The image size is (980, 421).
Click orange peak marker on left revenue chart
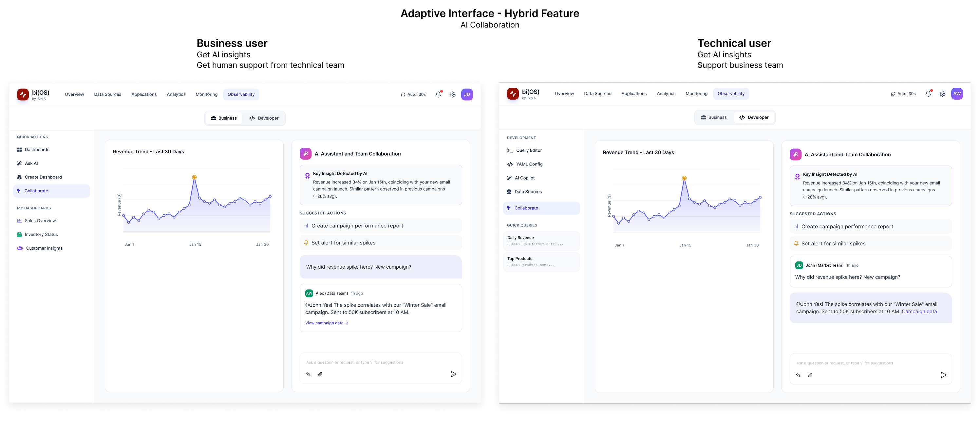(x=194, y=177)
